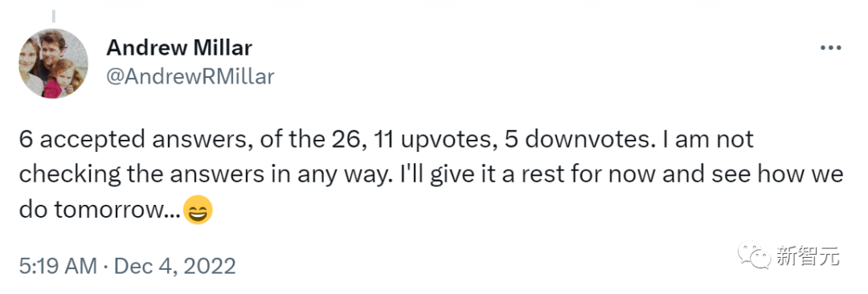Image resolution: width=868 pixels, height=294 pixels.
Task: Click the grinning emoji ending the tweet
Action: [198, 211]
